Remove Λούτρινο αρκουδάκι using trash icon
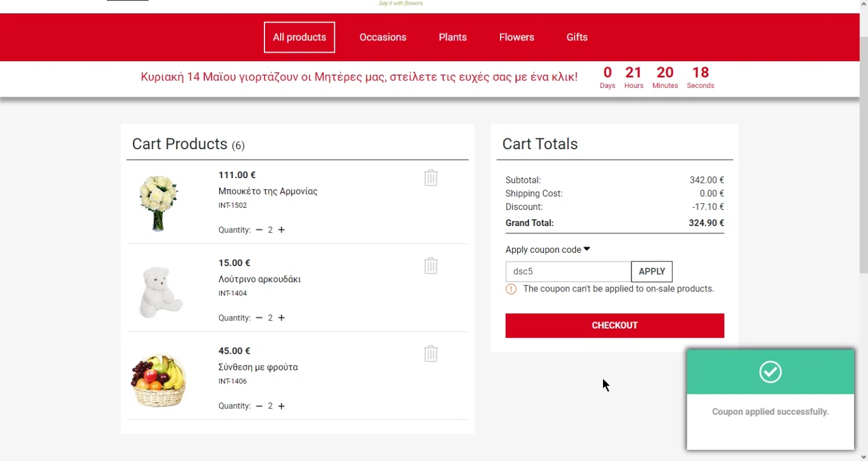This screenshot has width=868, height=461. (431, 265)
